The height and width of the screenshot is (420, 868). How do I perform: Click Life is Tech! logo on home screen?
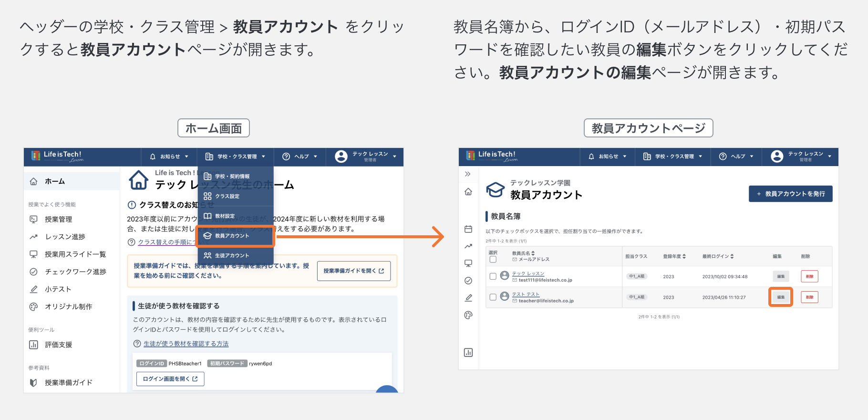(x=57, y=156)
